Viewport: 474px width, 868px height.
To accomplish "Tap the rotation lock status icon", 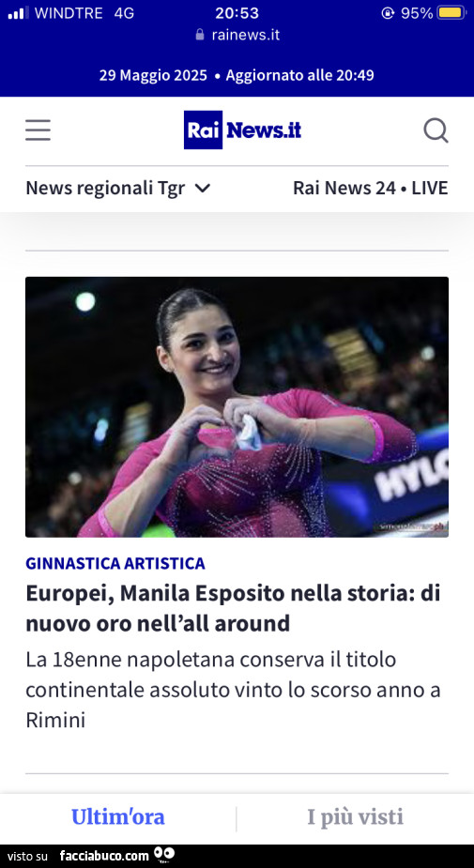I will pyautogui.click(x=388, y=13).
